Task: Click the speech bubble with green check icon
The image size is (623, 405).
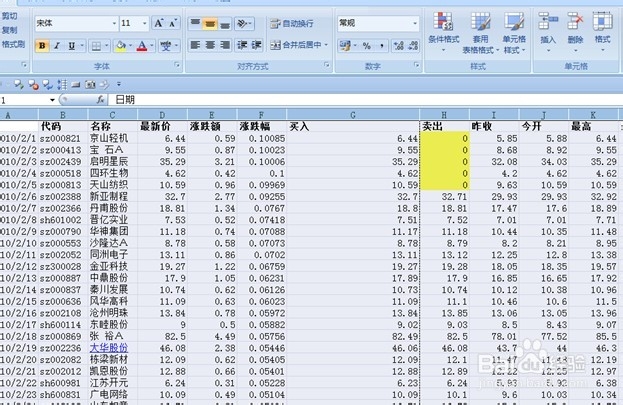Action: click(18, 84)
